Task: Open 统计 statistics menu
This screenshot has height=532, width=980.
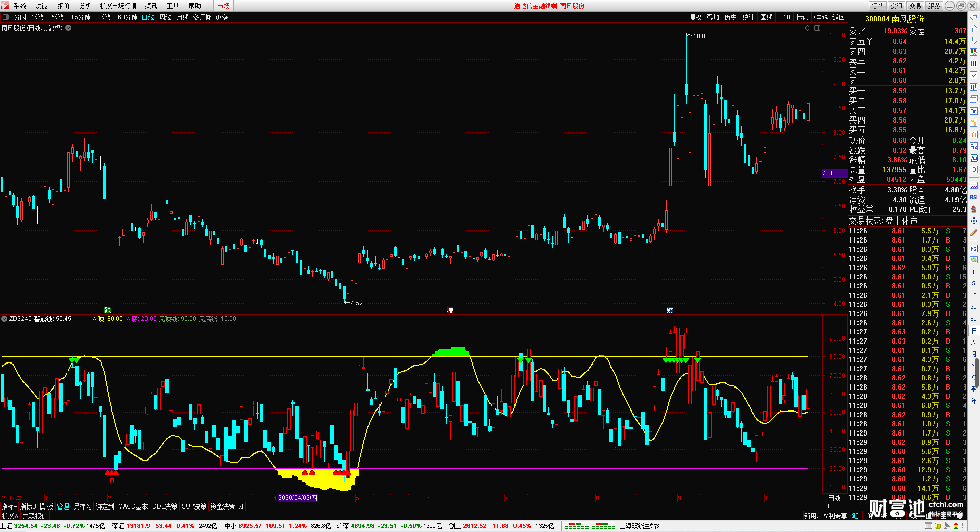Action: (748, 17)
